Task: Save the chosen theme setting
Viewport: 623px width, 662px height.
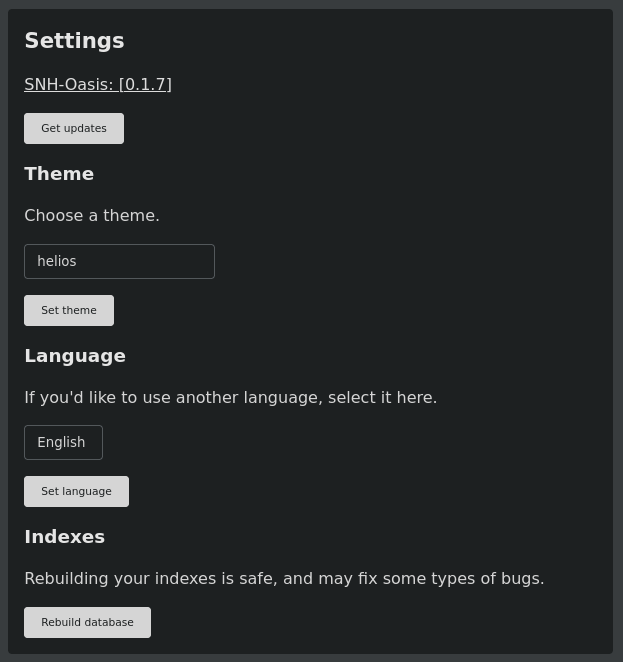Action: [x=69, y=310]
